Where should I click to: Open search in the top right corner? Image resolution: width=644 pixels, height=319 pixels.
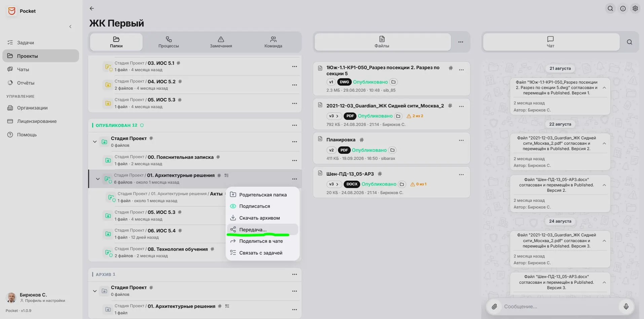click(610, 9)
